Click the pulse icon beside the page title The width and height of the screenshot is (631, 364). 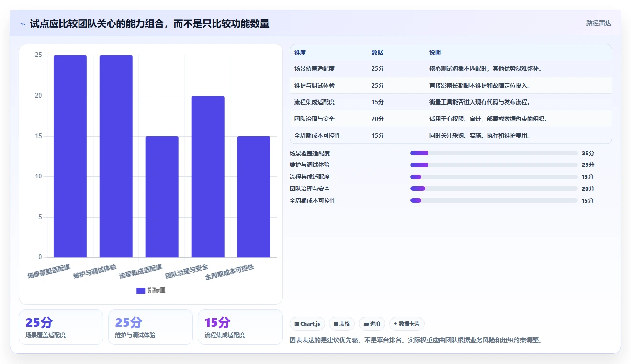point(23,23)
